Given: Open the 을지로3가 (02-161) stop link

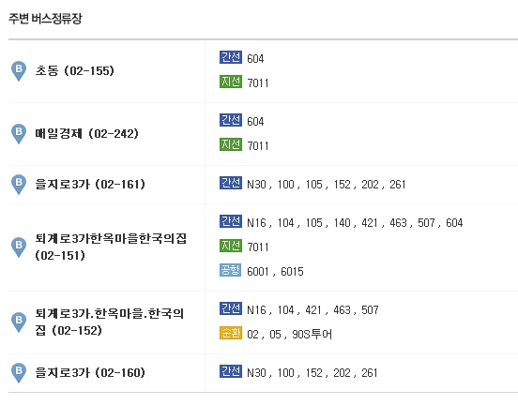Looking at the screenshot, I should [x=90, y=184].
